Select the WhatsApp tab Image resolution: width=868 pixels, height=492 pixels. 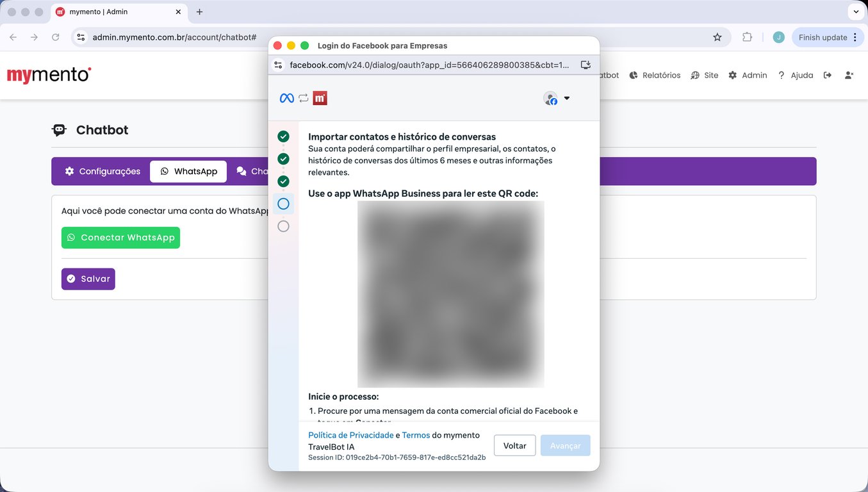(188, 172)
